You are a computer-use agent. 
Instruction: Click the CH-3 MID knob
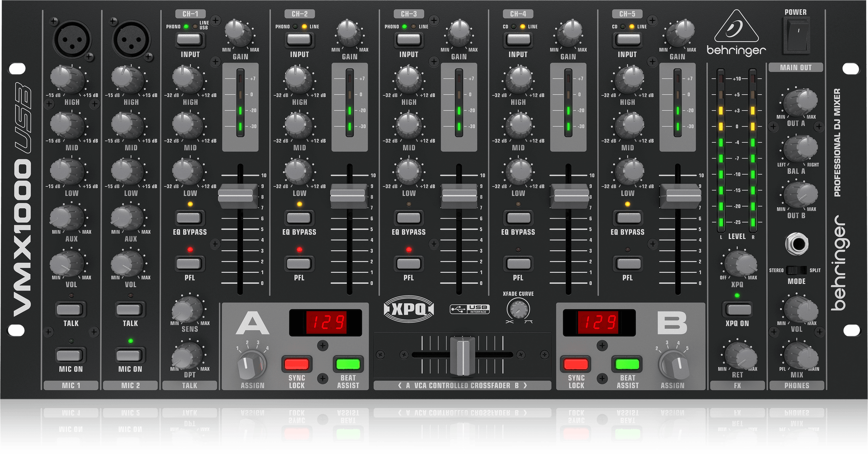(x=408, y=125)
